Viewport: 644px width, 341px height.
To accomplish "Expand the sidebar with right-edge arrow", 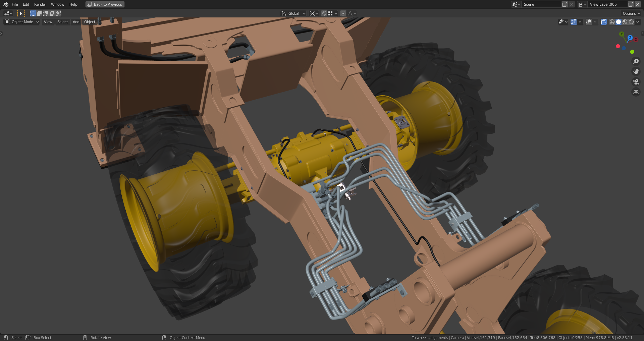I will (642, 33).
